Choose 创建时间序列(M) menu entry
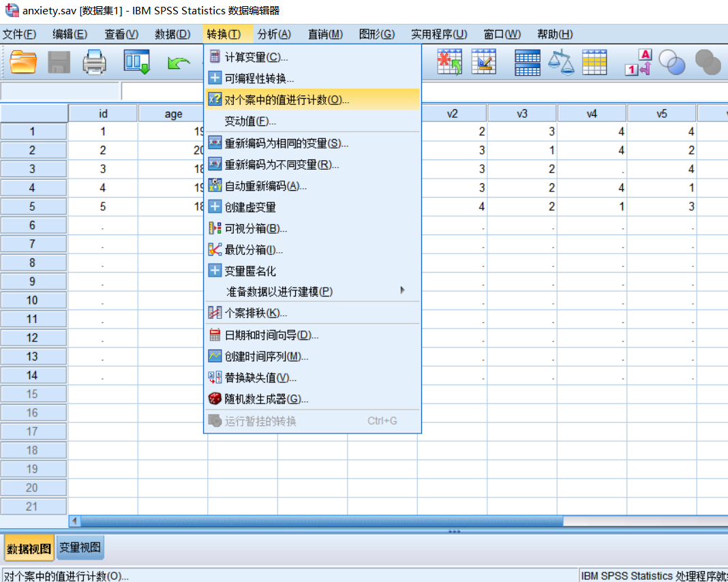Screen dimensions: 728x582 (x=312, y=356)
